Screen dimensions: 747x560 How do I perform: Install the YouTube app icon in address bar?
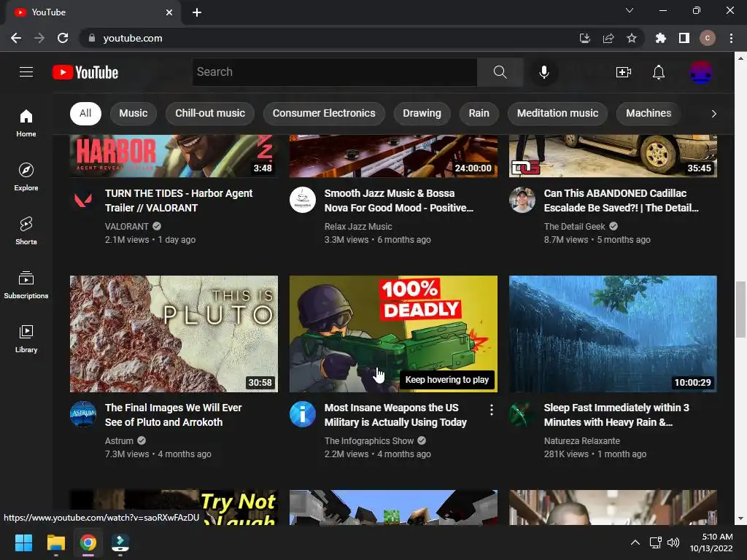point(585,38)
